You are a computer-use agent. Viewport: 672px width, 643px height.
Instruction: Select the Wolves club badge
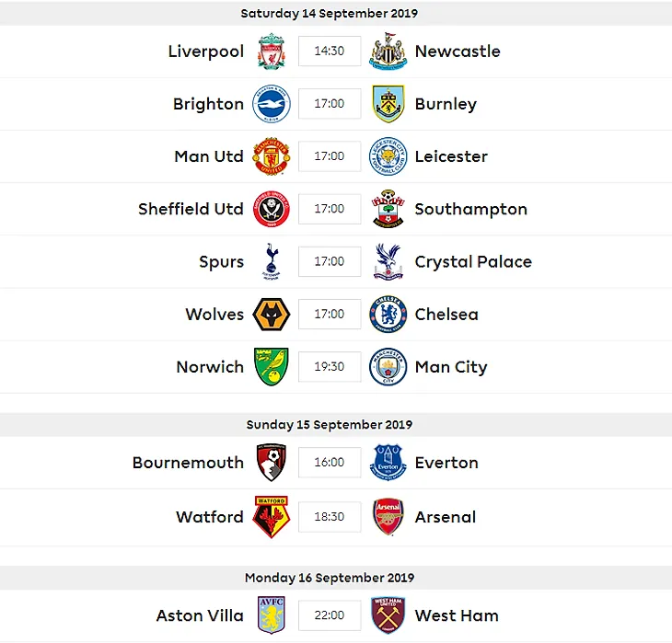(272, 315)
